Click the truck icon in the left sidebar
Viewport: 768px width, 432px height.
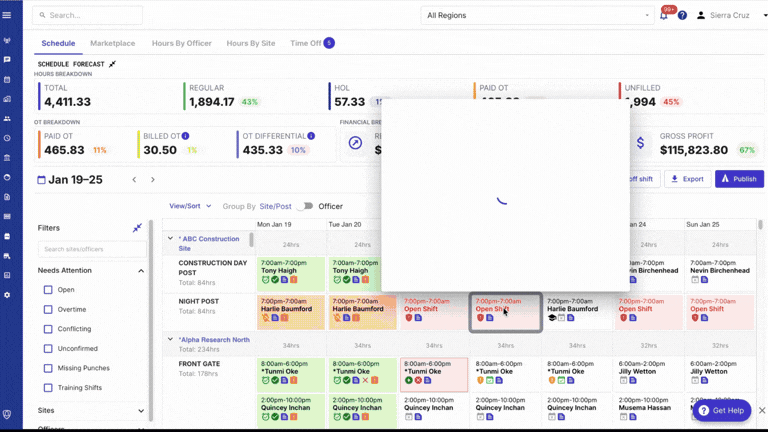pos(7,256)
